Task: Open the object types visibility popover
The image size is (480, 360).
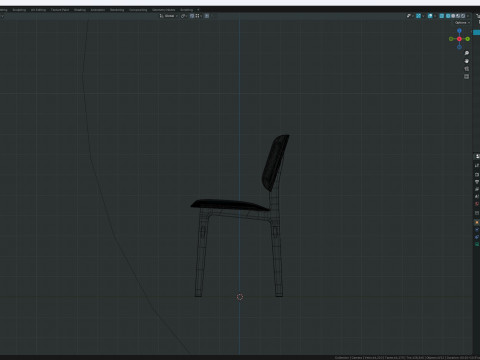Action: point(410,16)
